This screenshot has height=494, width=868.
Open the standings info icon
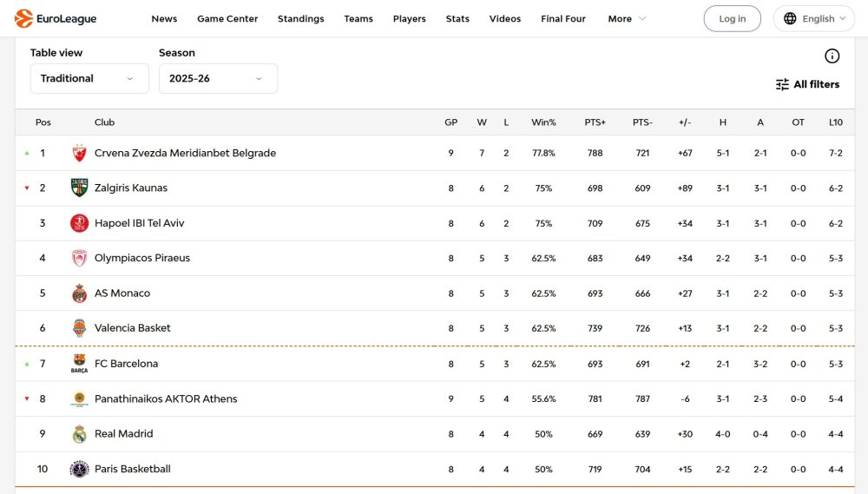click(832, 56)
